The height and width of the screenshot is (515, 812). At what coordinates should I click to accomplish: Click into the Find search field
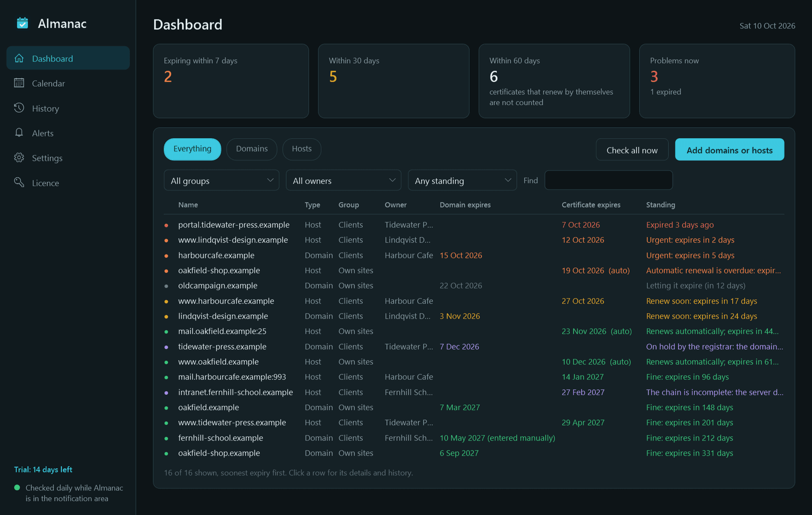(608, 180)
